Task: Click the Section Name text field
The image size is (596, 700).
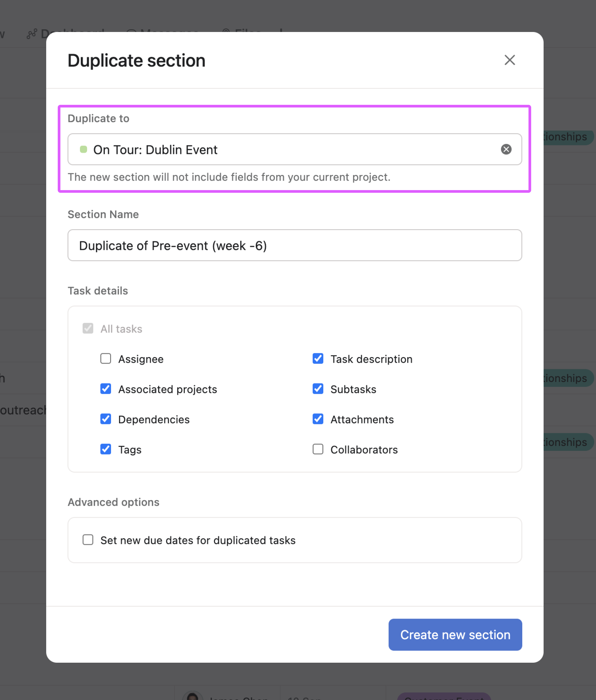Action: (x=294, y=245)
